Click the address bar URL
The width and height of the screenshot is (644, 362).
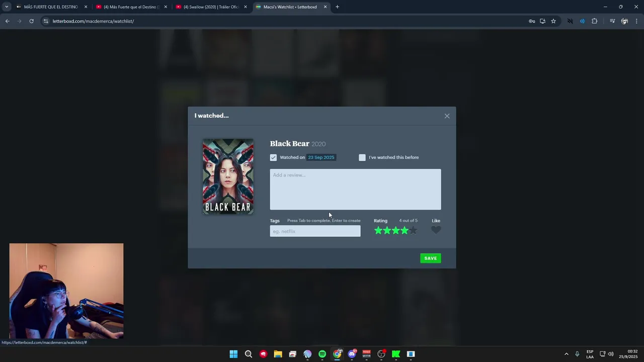(93, 21)
